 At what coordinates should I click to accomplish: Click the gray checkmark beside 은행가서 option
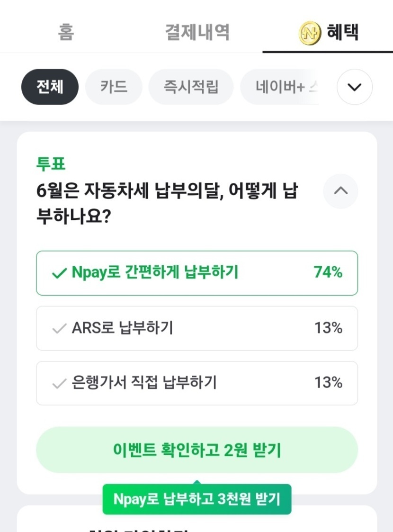coord(59,383)
